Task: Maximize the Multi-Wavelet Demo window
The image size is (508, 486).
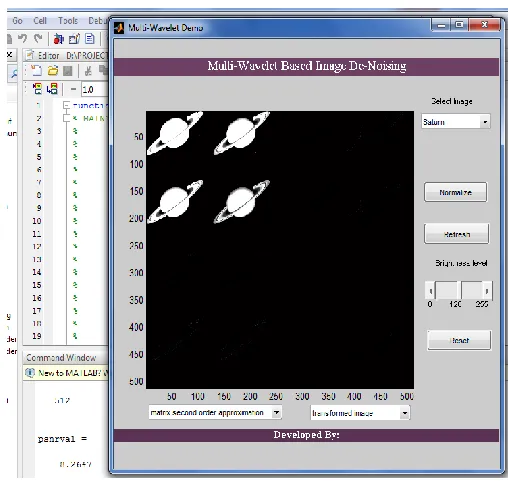Action: [459, 25]
